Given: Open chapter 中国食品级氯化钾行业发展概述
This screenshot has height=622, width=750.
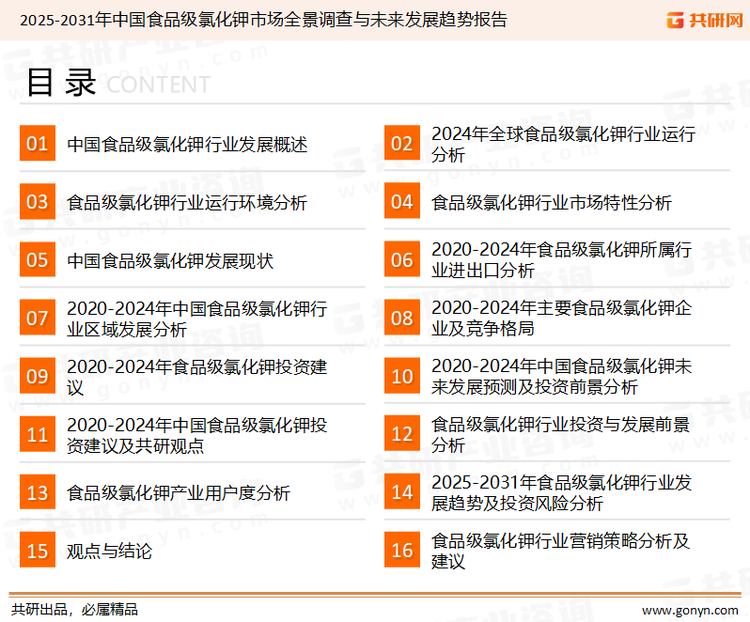Looking at the screenshot, I should click(x=187, y=144).
